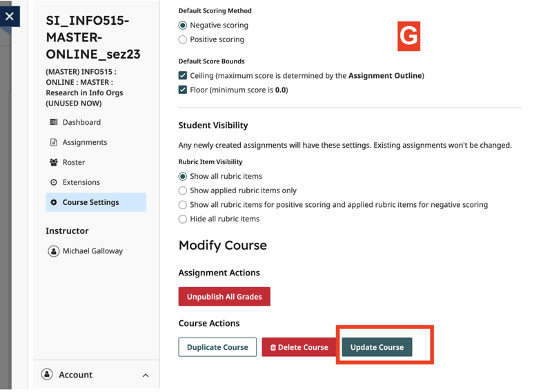Click the Assignments document icon
552x392 pixels.
[x=54, y=142]
